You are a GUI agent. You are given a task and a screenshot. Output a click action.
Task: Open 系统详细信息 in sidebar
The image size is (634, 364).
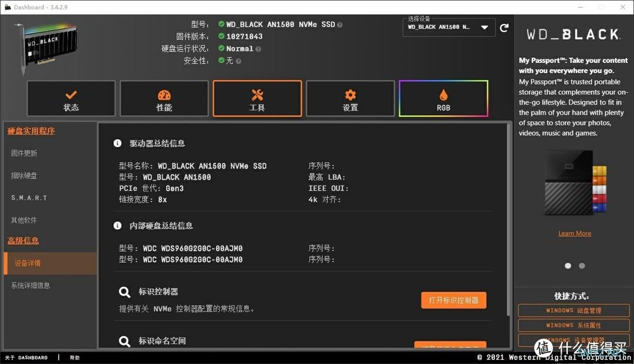click(x=31, y=285)
